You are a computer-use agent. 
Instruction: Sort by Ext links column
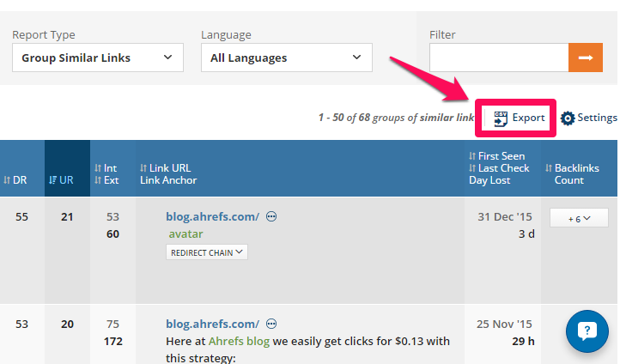[x=106, y=180]
